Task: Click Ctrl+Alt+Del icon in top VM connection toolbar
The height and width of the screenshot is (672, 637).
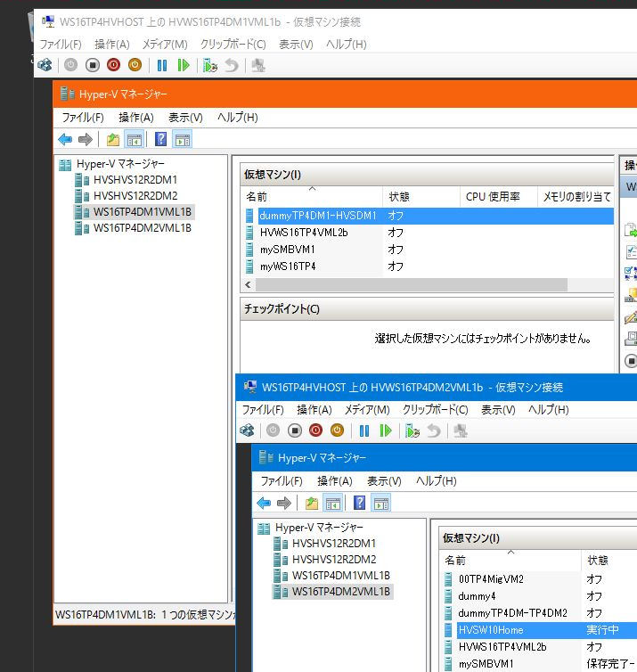Action: [x=45, y=65]
